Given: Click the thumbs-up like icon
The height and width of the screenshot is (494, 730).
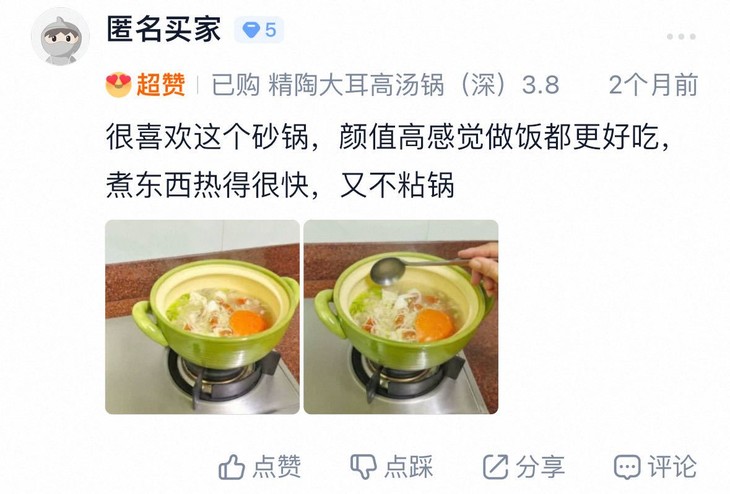Looking at the screenshot, I should pyautogui.click(x=231, y=467).
